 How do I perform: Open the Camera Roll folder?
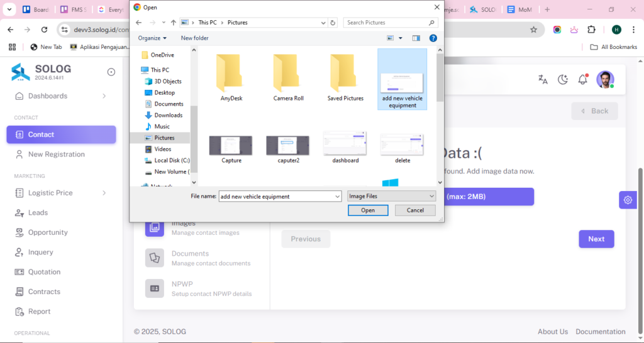[288, 77]
